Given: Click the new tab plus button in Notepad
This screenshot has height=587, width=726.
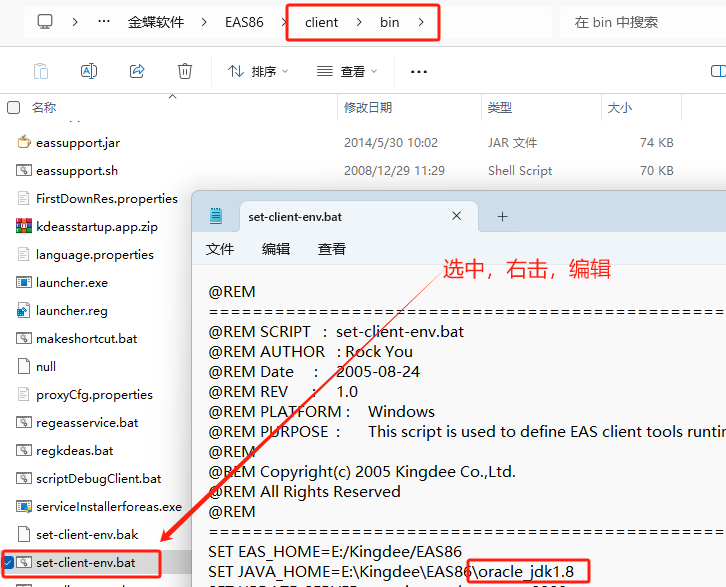Looking at the screenshot, I should coord(503,216).
